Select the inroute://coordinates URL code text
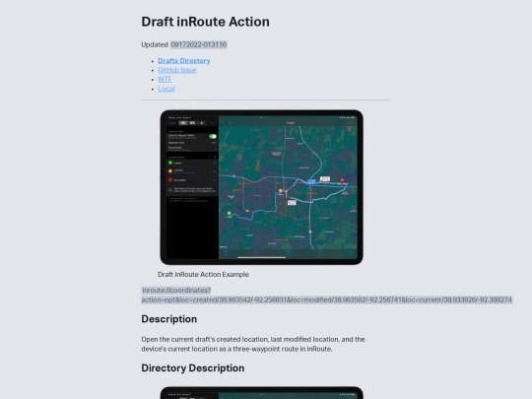 [326, 295]
